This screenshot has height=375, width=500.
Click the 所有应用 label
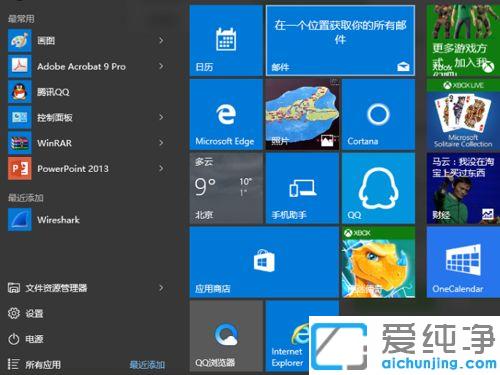43,365
